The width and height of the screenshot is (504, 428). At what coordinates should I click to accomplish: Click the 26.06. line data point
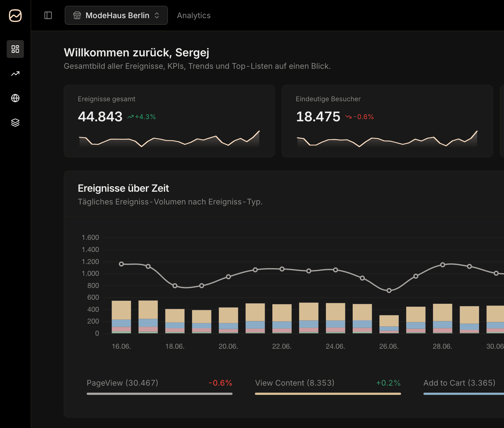click(x=389, y=290)
